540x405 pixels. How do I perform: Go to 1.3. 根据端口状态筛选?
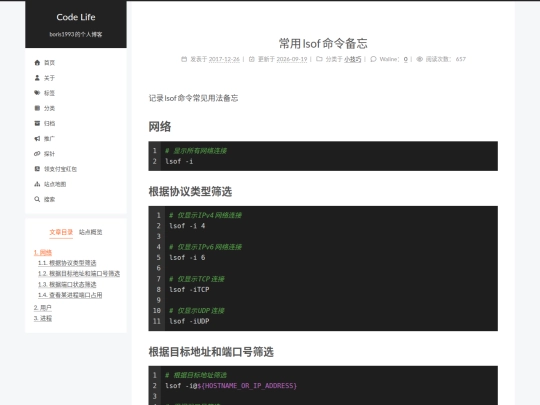tap(67, 284)
